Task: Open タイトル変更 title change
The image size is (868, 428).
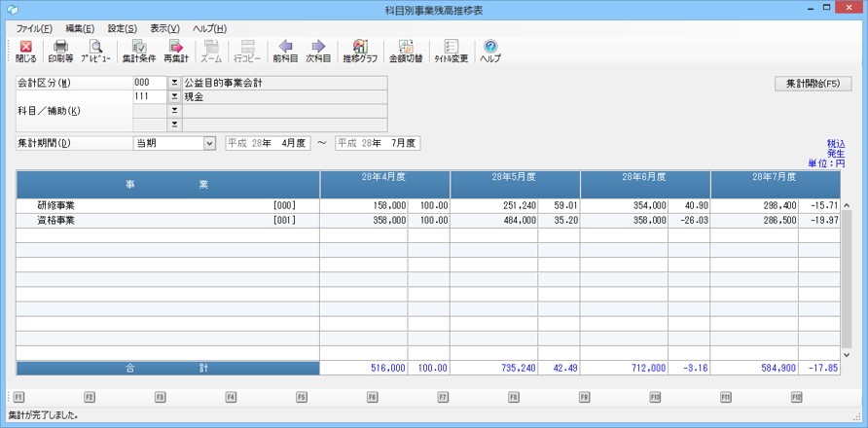Action: tap(451, 52)
